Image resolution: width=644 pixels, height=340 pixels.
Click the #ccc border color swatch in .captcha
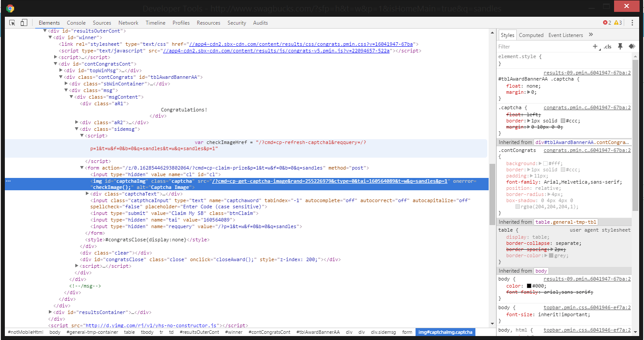[x=563, y=121]
